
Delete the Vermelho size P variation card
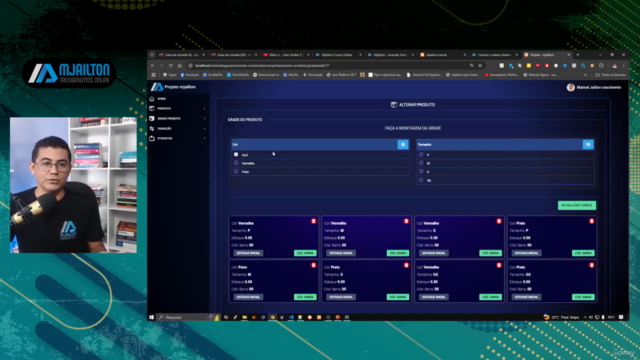pyautogui.click(x=313, y=221)
